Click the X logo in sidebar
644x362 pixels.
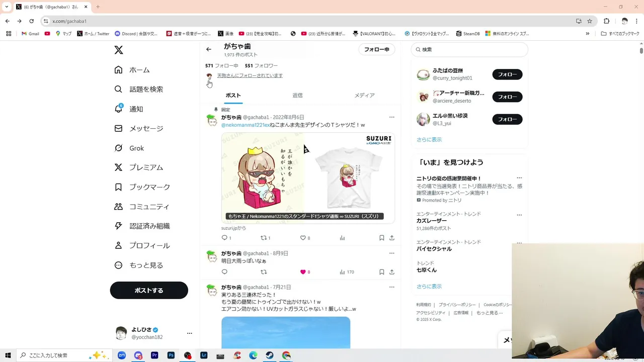coord(118,50)
